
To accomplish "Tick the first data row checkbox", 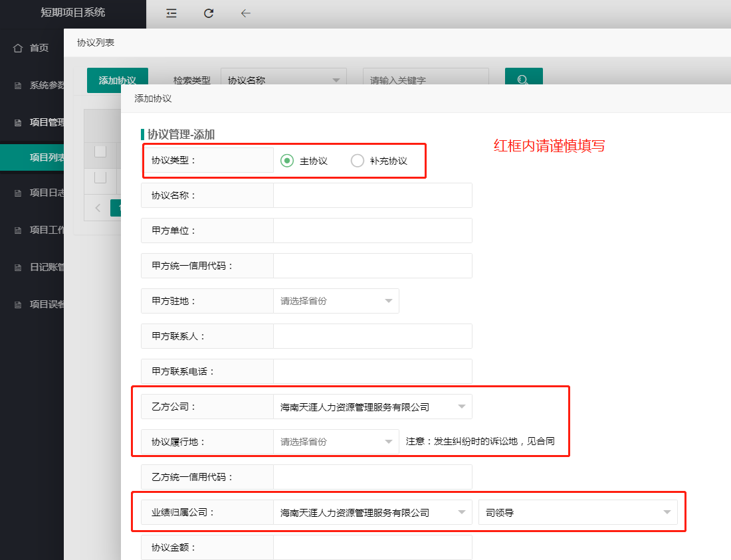I will click(100, 177).
